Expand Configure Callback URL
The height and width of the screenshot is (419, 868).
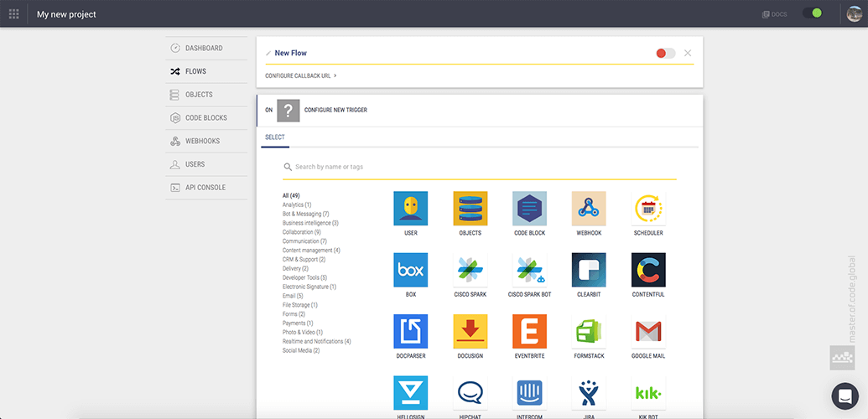(301, 75)
